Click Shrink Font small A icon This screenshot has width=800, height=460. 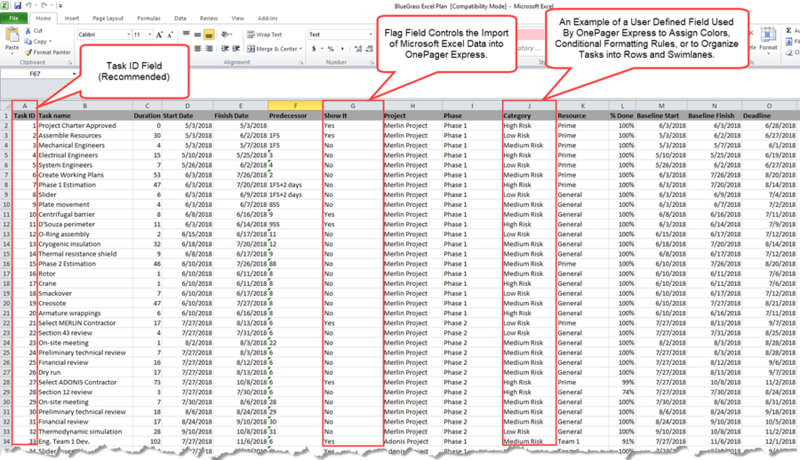pyautogui.click(x=170, y=35)
